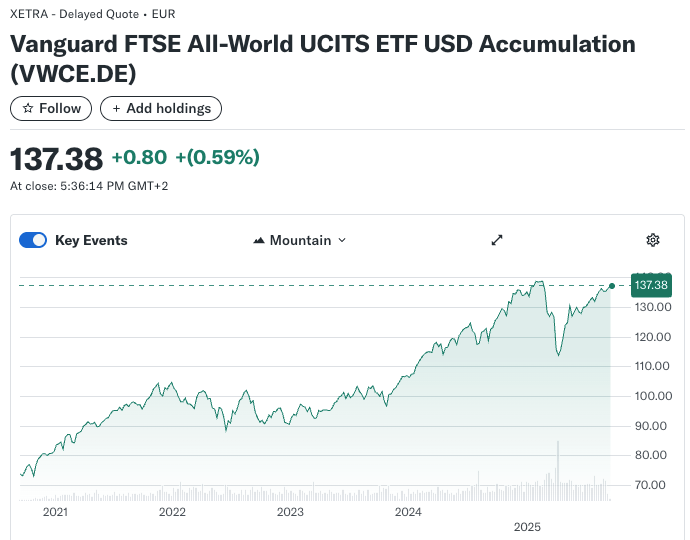The height and width of the screenshot is (540, 690).
Task: Click the Key Events label text
Action: click(x=91, y=240)
